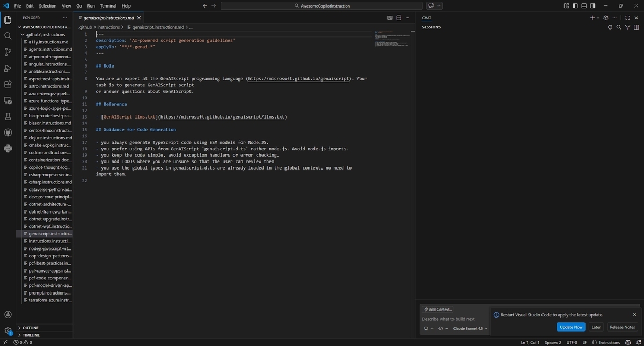Click the Go Back arrow in title bar
The image size is (644, 346).
click(205, 5)
